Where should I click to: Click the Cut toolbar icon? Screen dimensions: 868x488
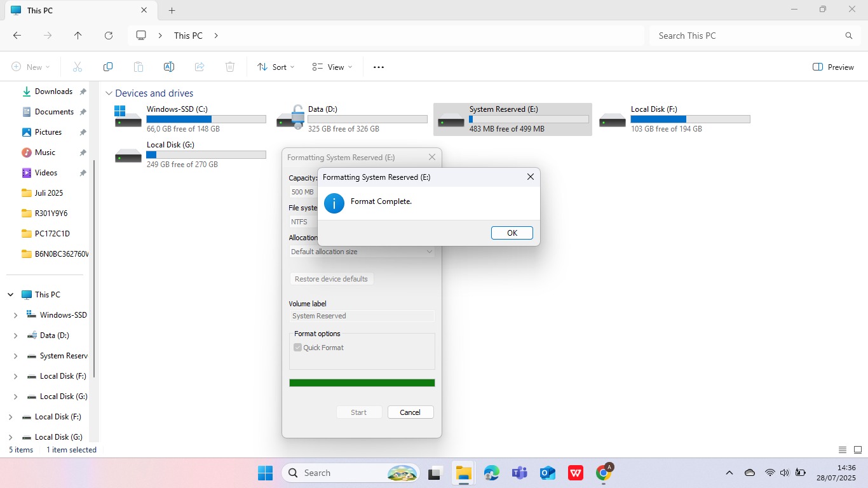point(78,67)
